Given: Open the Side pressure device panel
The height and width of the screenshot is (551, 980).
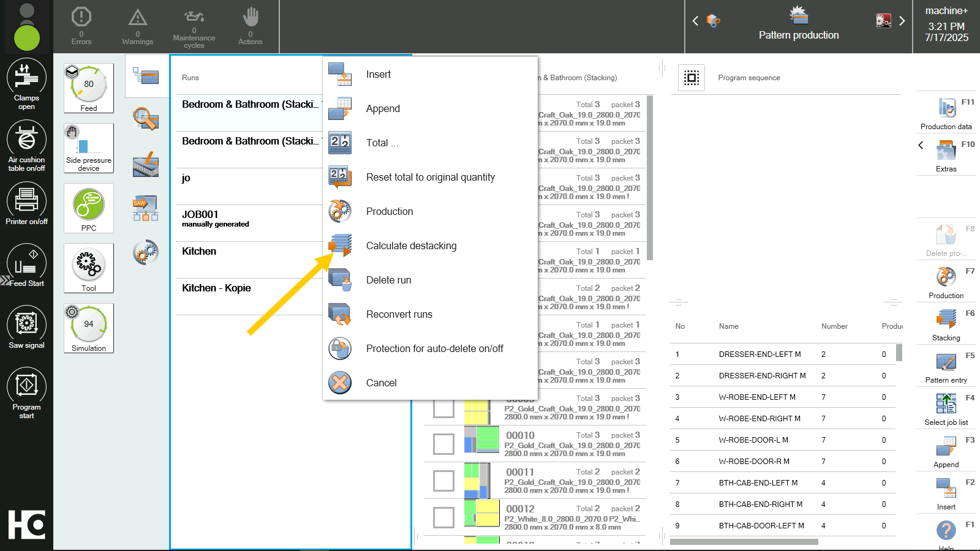Looking at the screenshot, I should coord(89,148).
